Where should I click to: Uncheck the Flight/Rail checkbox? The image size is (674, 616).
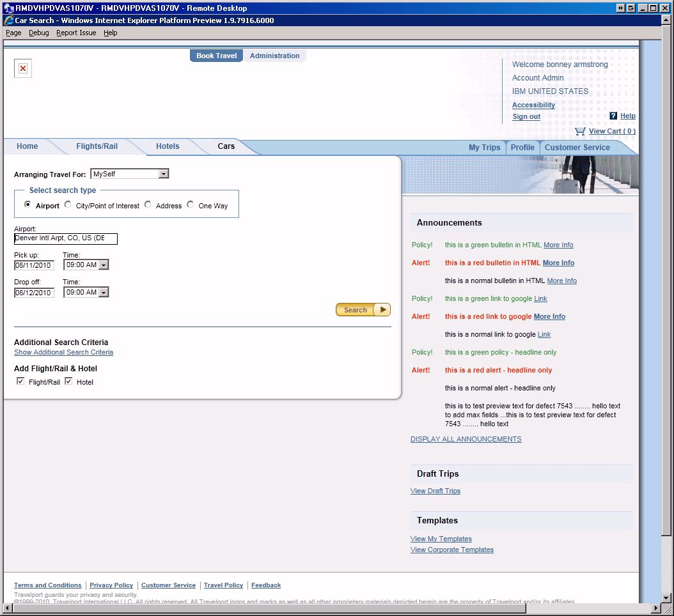(20, 381)
